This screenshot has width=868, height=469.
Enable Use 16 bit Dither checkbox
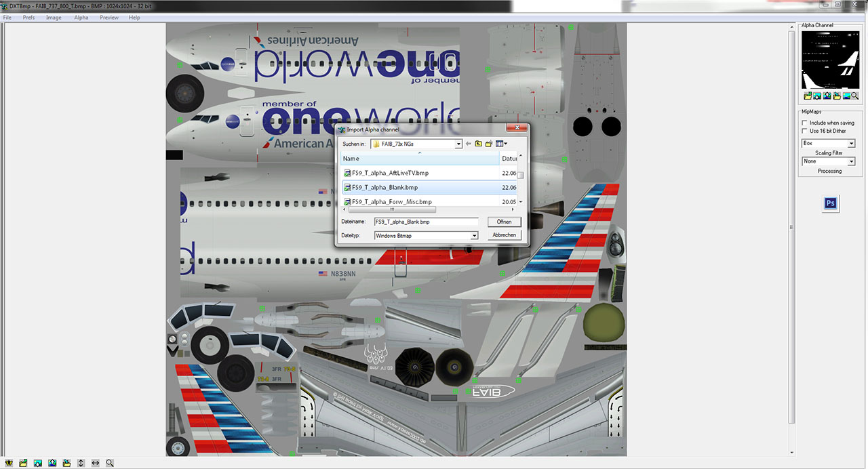(805, 131)
